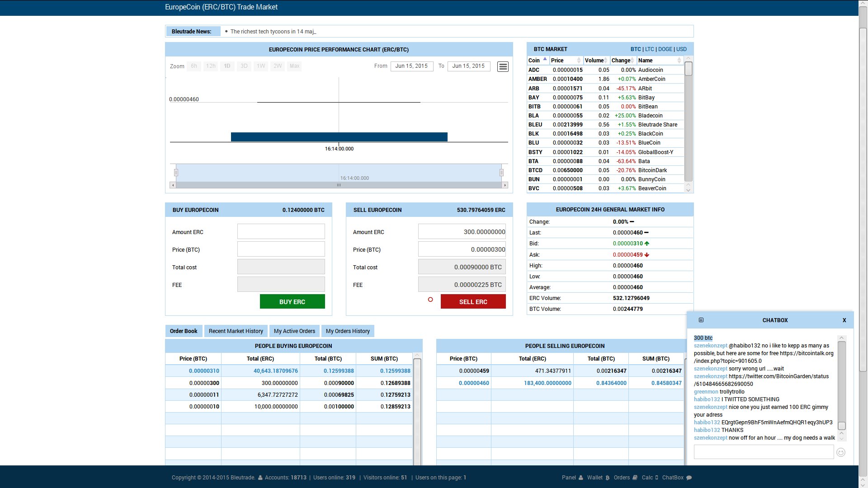Set chart zoom to 3D

(244, 66)
